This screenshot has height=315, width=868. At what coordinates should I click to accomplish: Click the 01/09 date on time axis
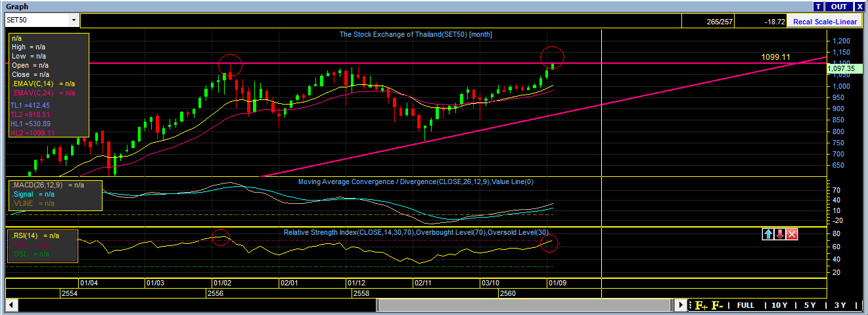point(559,283)
